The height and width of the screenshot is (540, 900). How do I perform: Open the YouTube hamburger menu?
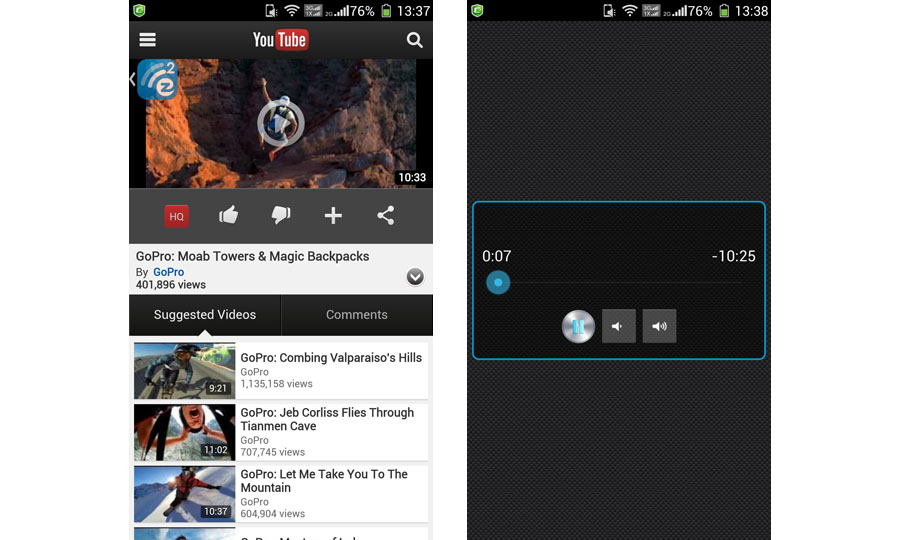click(148, 40)
